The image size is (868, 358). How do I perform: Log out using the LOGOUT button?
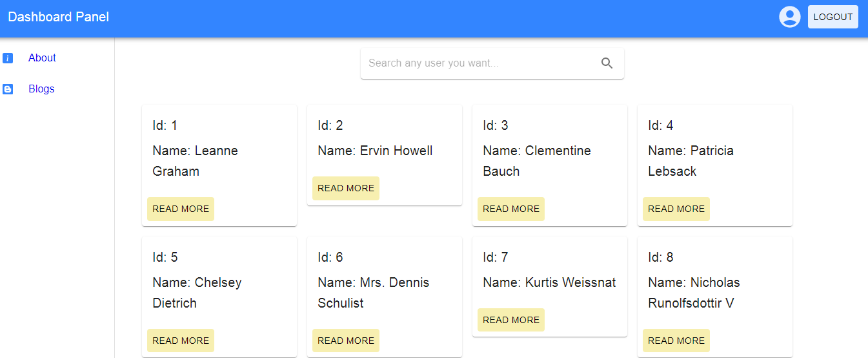click(833, 17)
